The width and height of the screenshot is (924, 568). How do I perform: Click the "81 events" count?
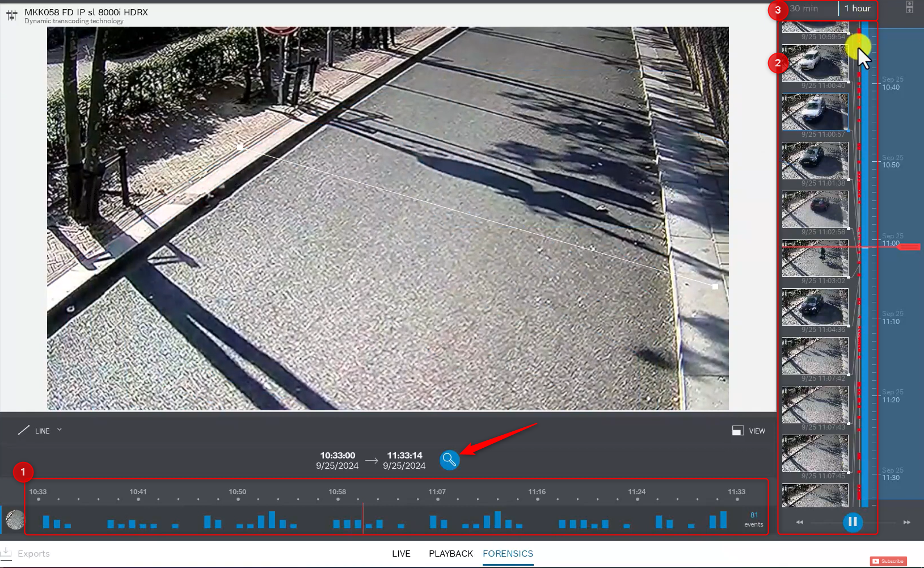[x=754, y=520]
